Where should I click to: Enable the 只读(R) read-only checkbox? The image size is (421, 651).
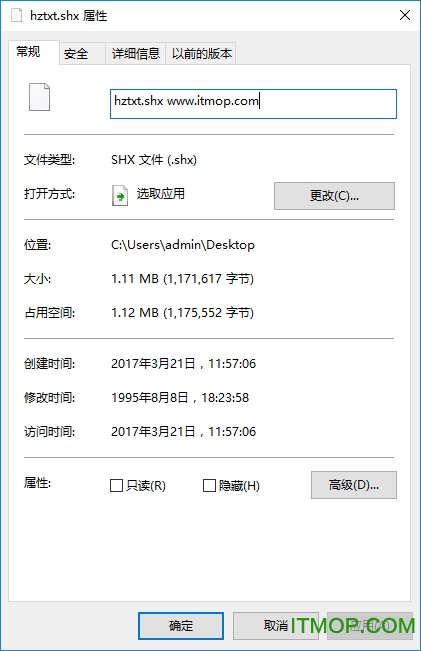(x=116, y=485)
